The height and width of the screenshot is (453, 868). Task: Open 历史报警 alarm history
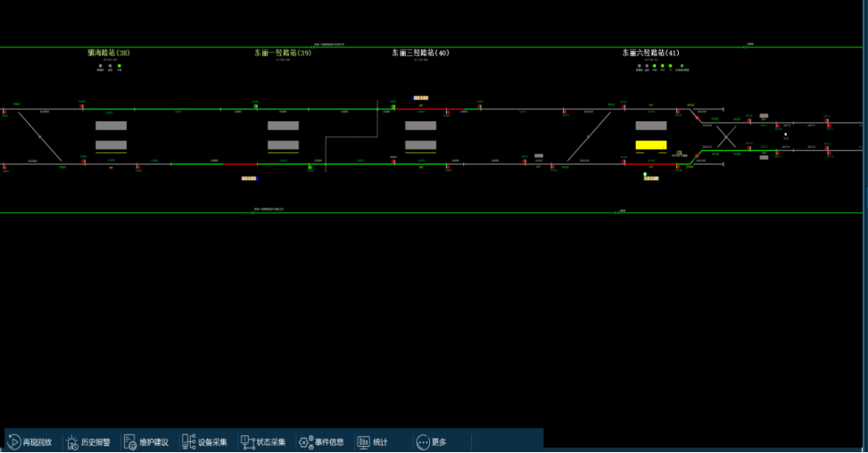tap(88, 442)
